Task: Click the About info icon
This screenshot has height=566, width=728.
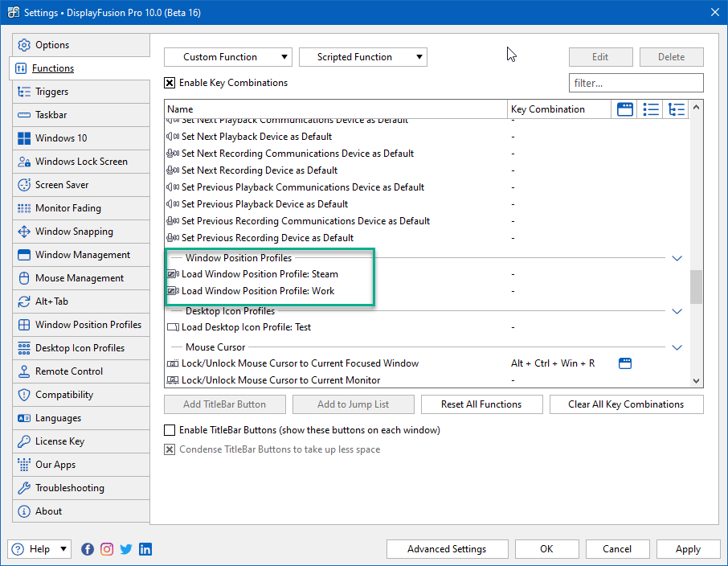Action: tap(24, 511)
